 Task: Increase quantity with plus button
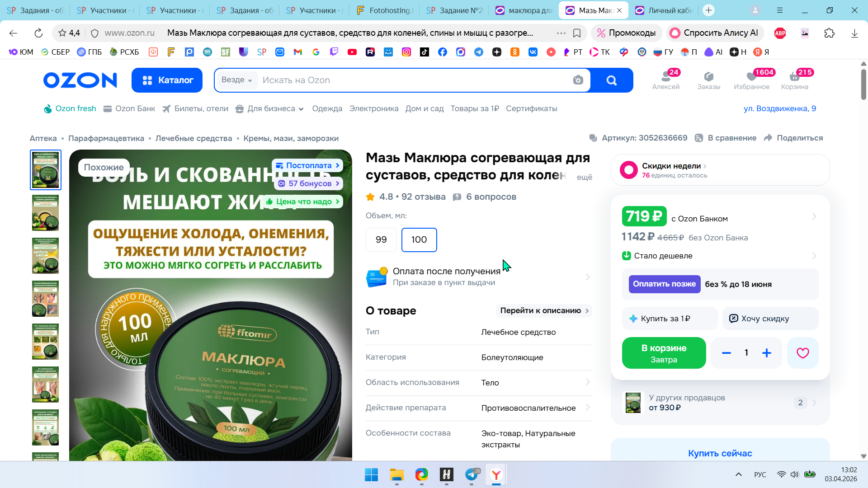pyautogui.click(x=767, y=353)
